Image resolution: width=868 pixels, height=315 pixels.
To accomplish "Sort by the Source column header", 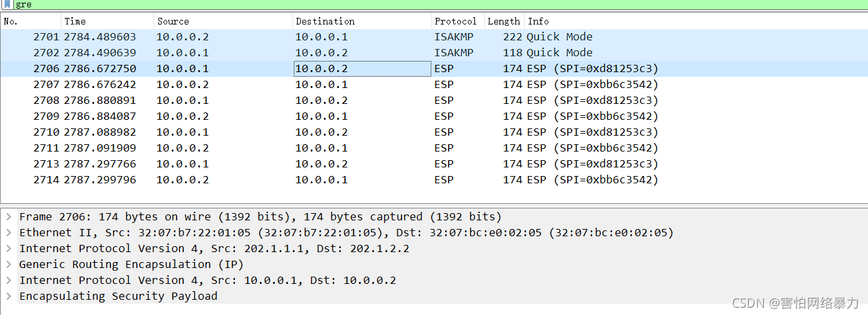I will point(224,21).
